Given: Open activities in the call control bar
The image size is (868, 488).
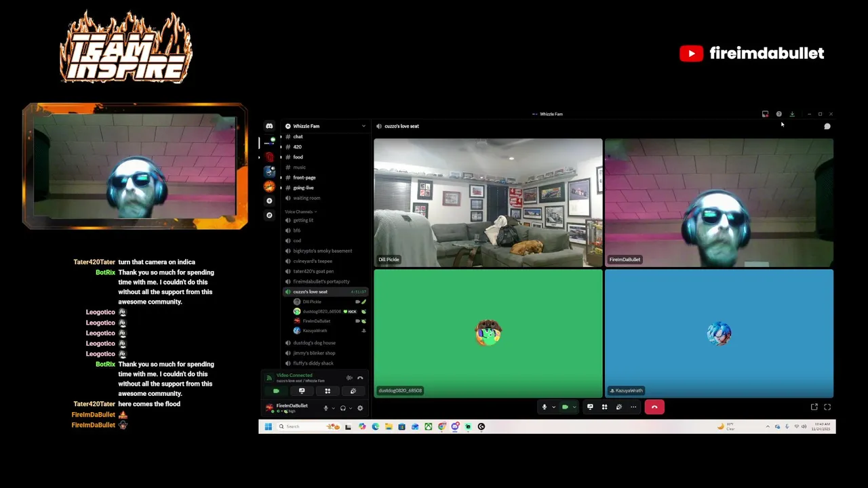Looking at the screenshot, I should (604, 407).
